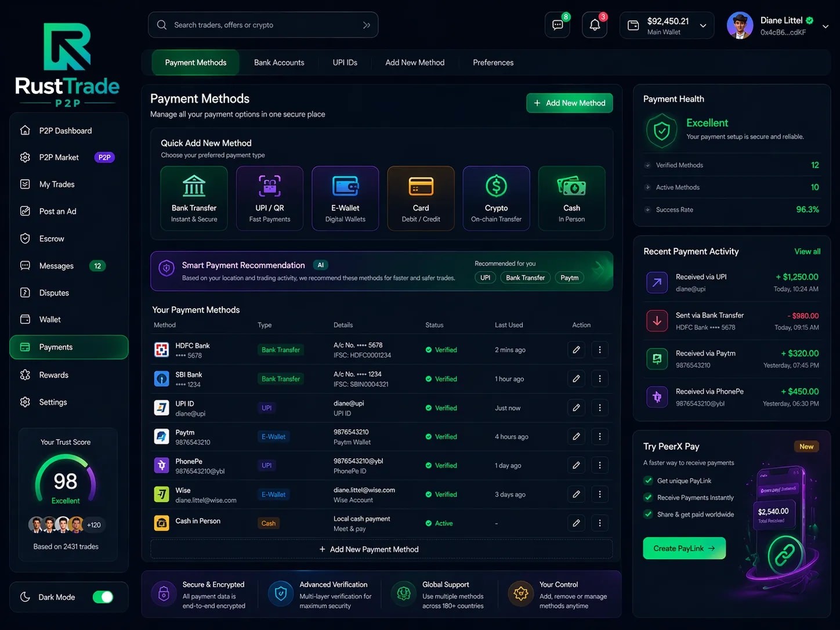Choose UPI / QR quick add card
The image size is (840, 630).
(x=270, y=198)
